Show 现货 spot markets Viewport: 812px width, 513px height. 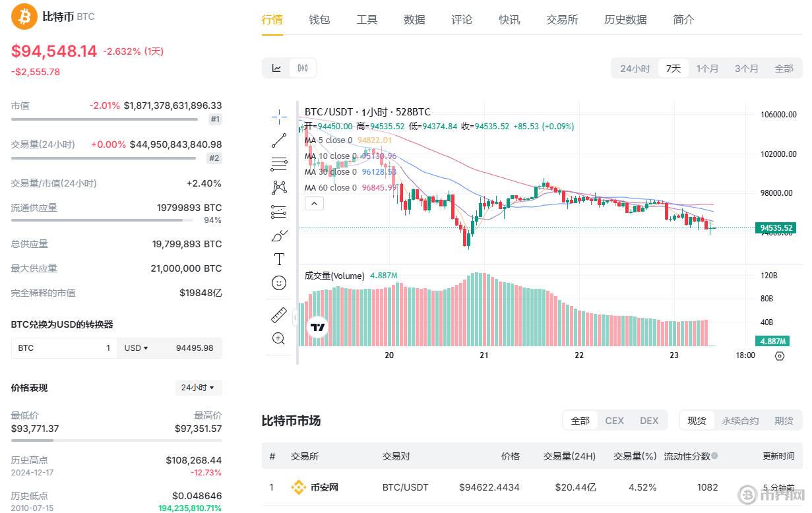pyautogui.click(x=697, y=420)
